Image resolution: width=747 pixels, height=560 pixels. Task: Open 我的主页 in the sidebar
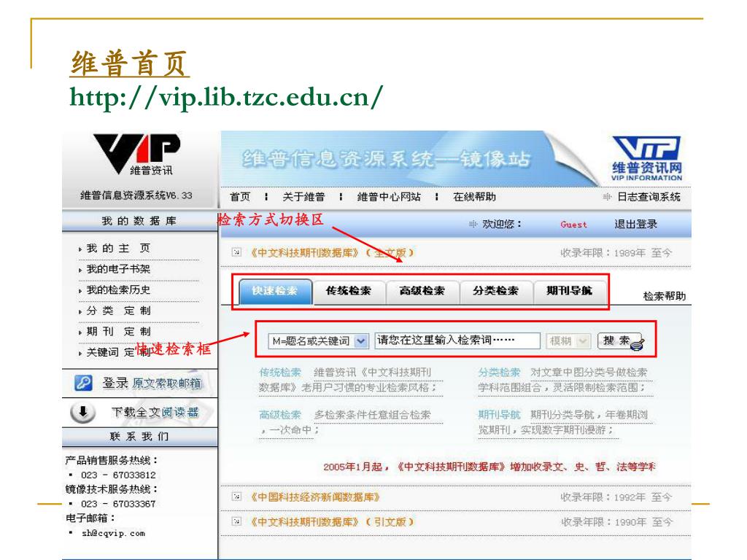click(118, 248)
